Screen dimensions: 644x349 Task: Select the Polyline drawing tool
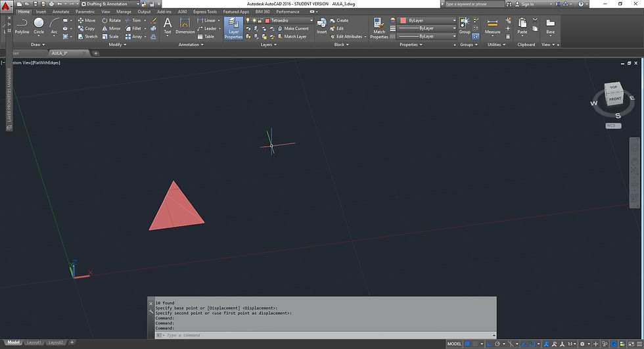point(22,26)
